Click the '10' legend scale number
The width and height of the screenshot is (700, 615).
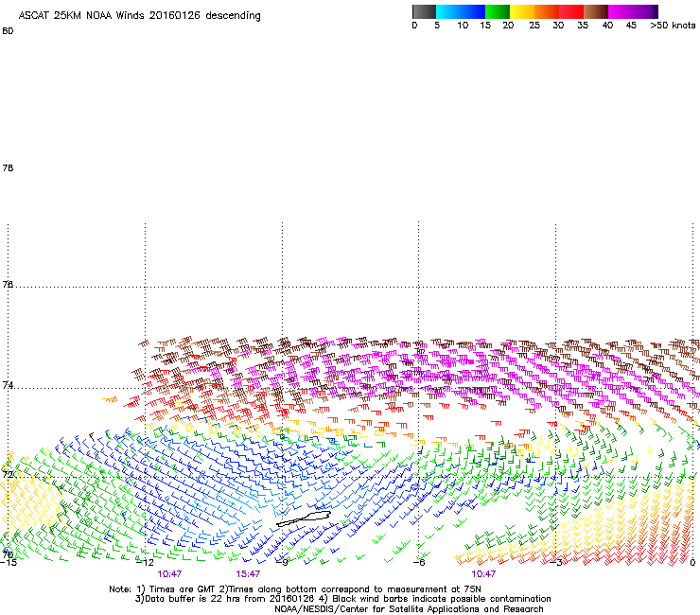tap(463, 26)
